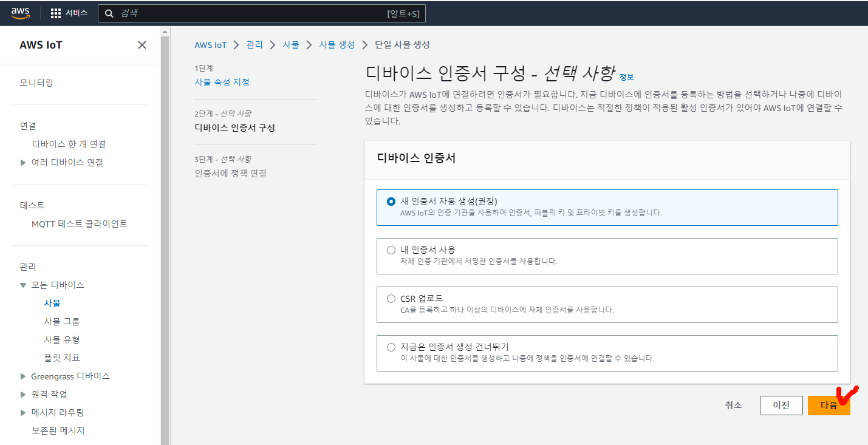The image size is (868, 445).
Task: Open 사물 그룹 sidebar item
Action: (62, 321)
